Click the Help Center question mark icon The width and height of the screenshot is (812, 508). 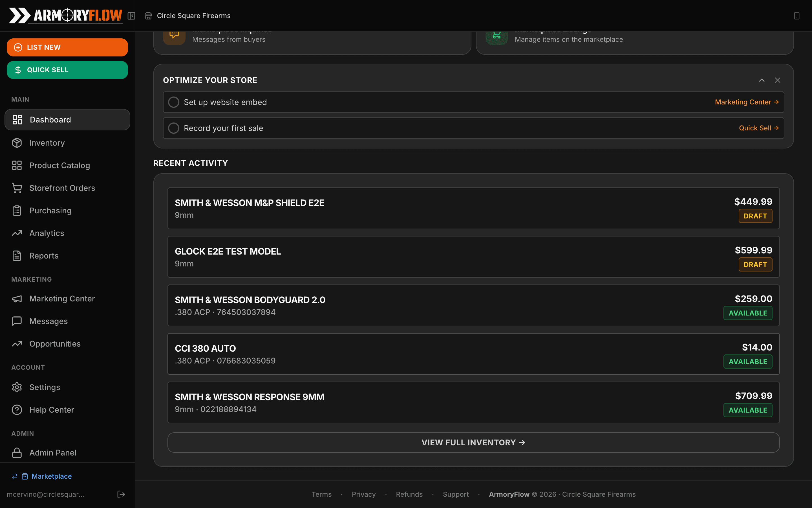[x=17, y=410]
